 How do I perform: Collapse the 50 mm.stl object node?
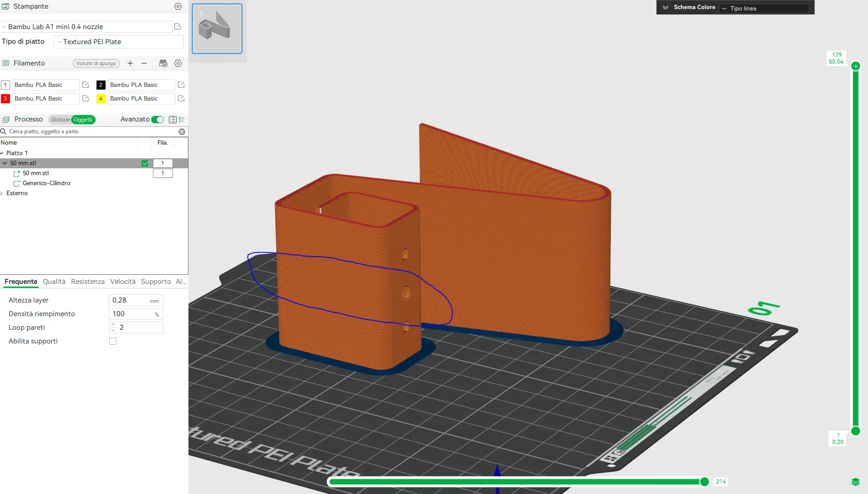point(5,163)
